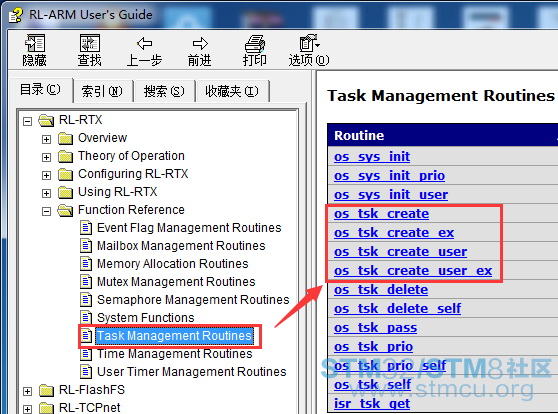This screenshot has height=414, width=558.
Task: Select System Functions in the tree
Action: click(146, 318)
